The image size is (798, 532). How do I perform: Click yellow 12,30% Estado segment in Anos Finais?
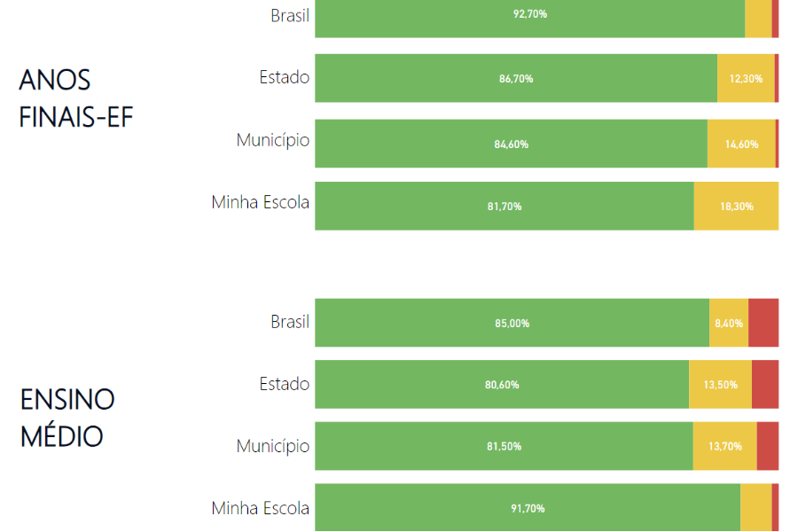[746, 78]
